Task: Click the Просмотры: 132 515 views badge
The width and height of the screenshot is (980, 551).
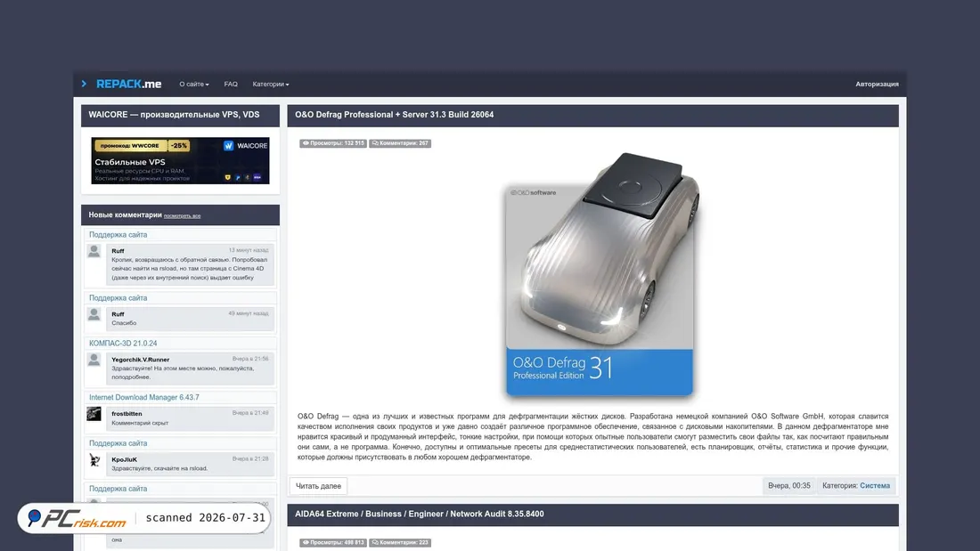Action: pos(333,143)
